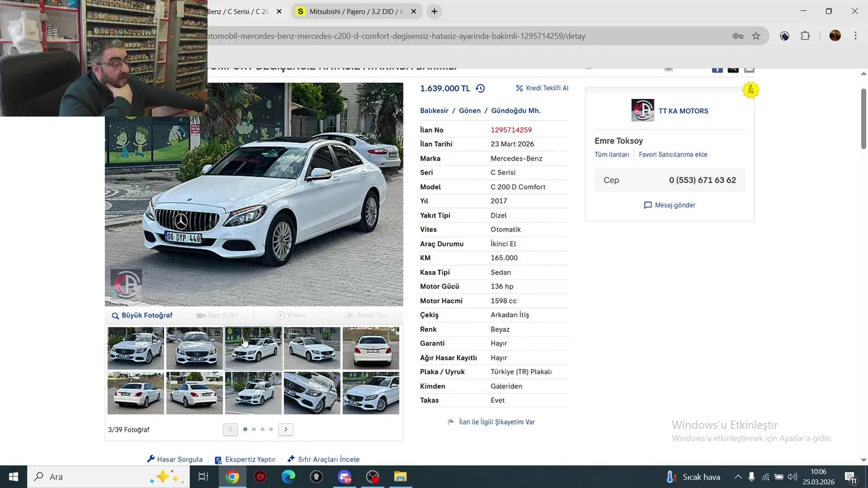Select first thumbnail in bottom row

(136, 393)
